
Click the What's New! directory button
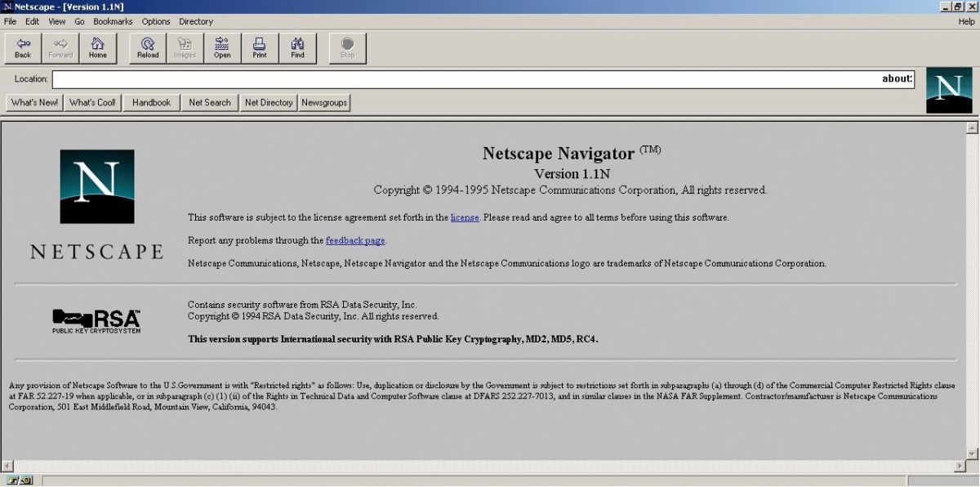tap(34, 103)
